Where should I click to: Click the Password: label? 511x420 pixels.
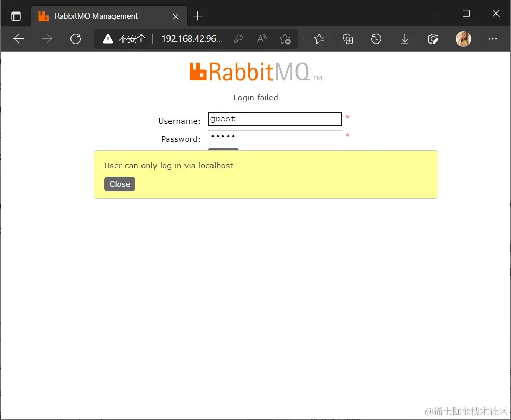(x=181, y=139)
